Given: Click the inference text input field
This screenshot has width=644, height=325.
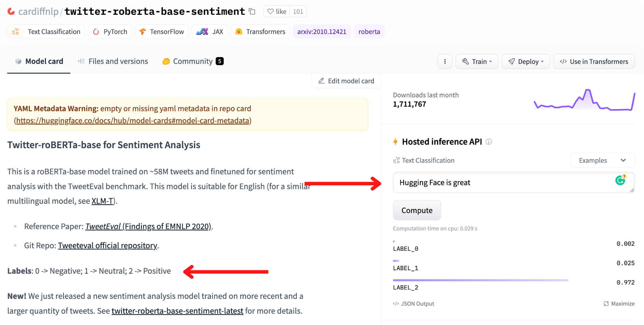Looking at the screenshot, I should (x=514, y=182).
